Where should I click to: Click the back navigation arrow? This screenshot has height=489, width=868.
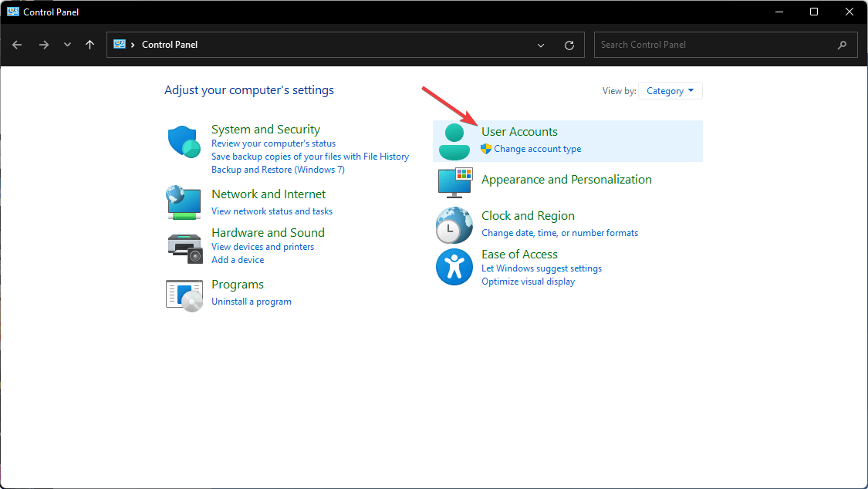[x=17, y=45]
